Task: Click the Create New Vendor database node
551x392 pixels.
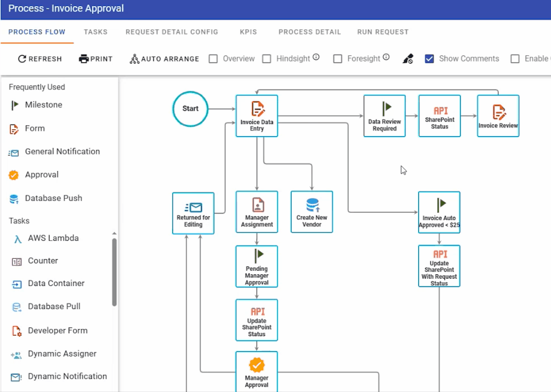Action: point(312,212)
